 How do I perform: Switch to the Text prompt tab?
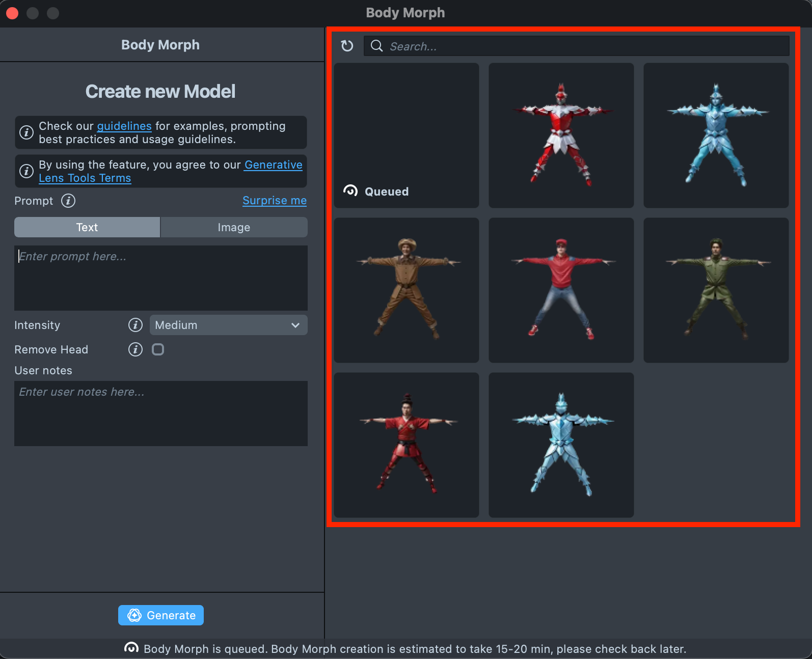point(87,227)
